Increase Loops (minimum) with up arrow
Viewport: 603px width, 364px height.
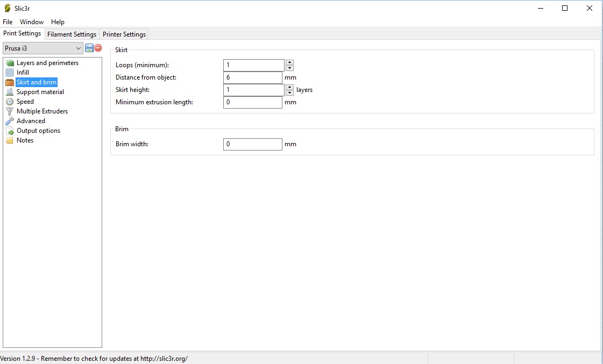(x=289, y=62)
